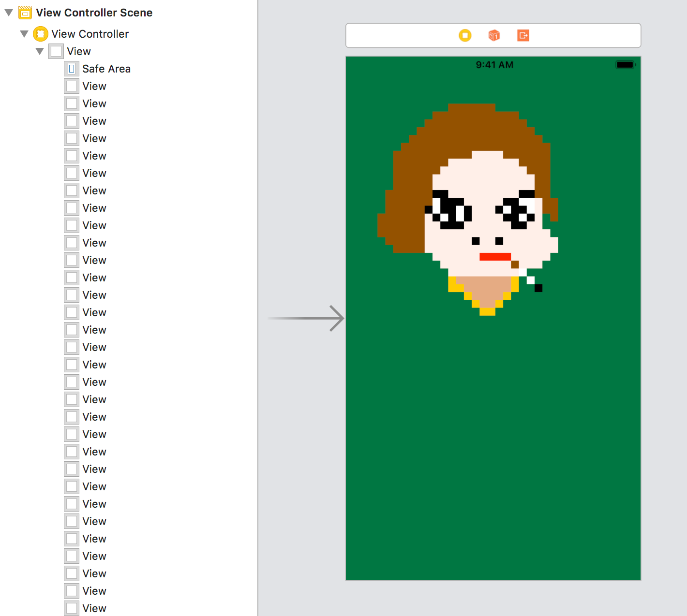
Task: Click the red mouth view on canvas
Action: click(495, 257)
